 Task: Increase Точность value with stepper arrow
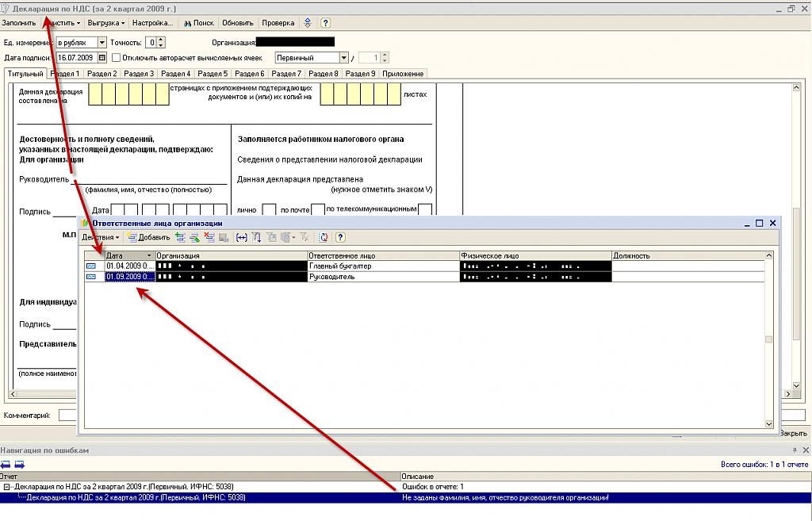(x=161, y=40)
